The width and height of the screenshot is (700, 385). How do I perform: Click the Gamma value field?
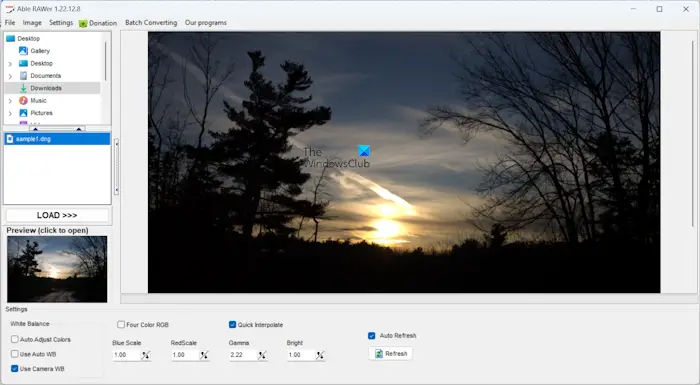[243, 355]
